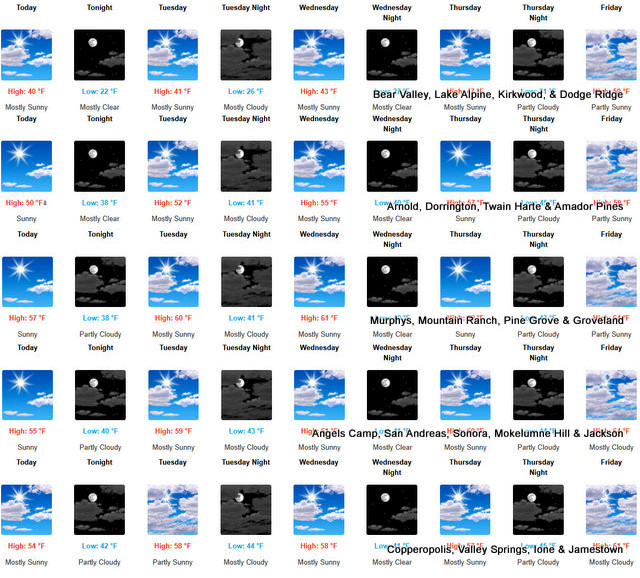Click the sunny icon above High: 50 °F
The image size is (640, 578).
point(27,166)
